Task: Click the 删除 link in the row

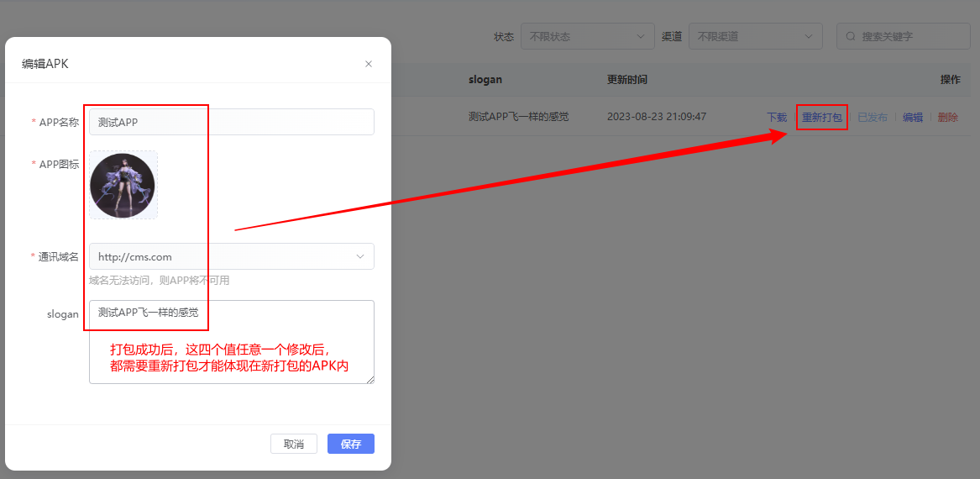Action: [947, 117]
